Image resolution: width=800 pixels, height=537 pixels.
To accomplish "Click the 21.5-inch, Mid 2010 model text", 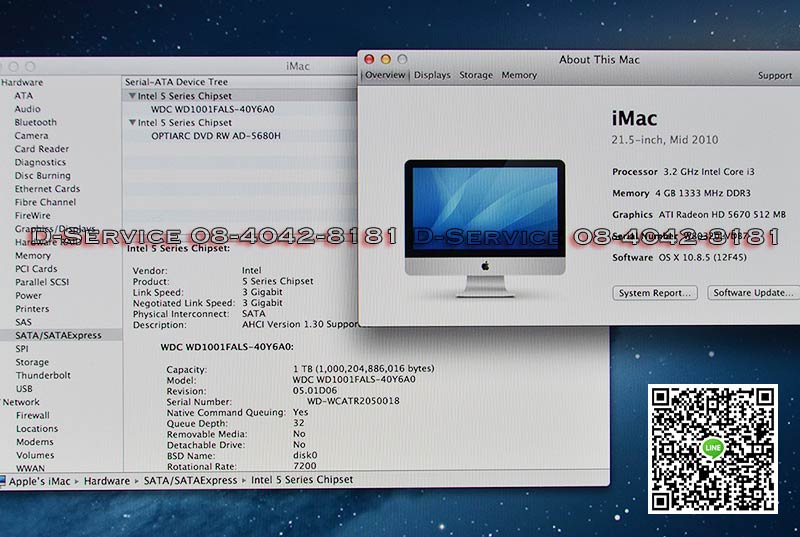I will click(x=665, y=140).
